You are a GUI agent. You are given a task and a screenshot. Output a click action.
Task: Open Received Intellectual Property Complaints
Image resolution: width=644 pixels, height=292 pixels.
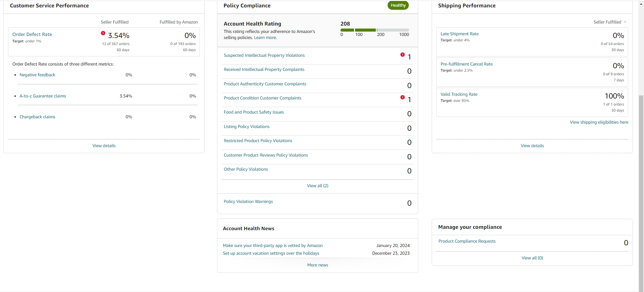(264, 70)
